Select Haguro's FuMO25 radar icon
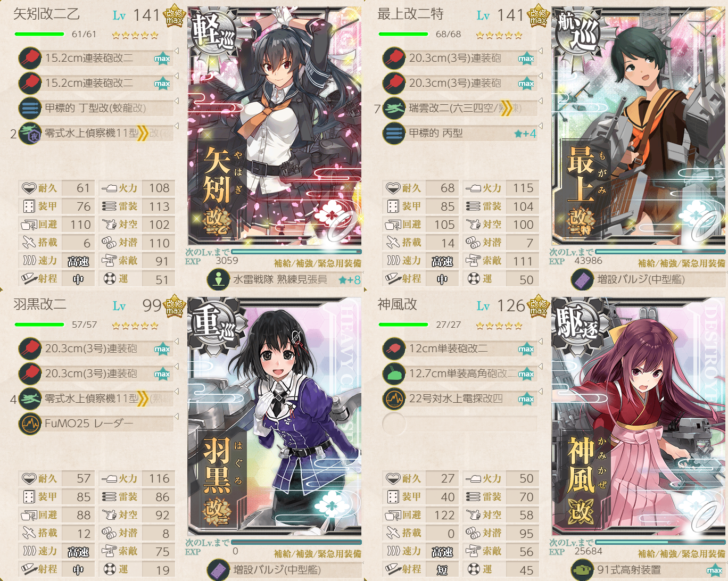 point(30,424)
